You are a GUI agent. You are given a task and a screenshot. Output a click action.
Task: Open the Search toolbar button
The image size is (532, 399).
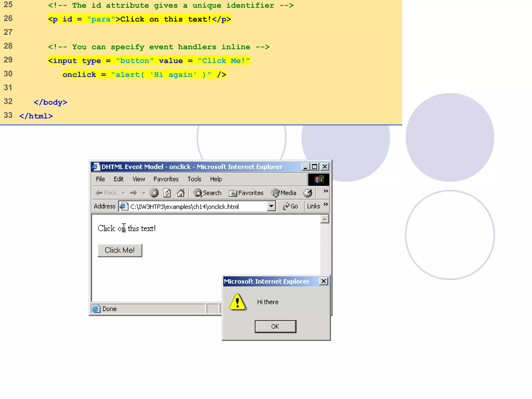(208, 193)
